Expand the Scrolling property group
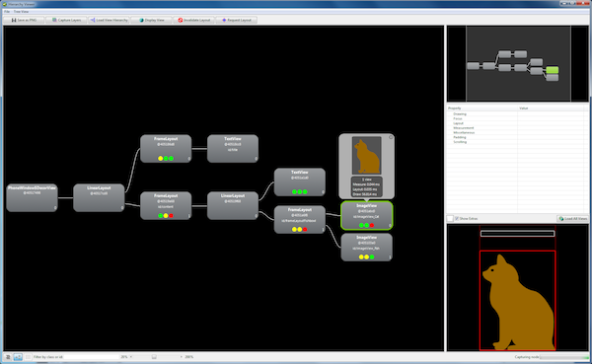 coord(460,142)
